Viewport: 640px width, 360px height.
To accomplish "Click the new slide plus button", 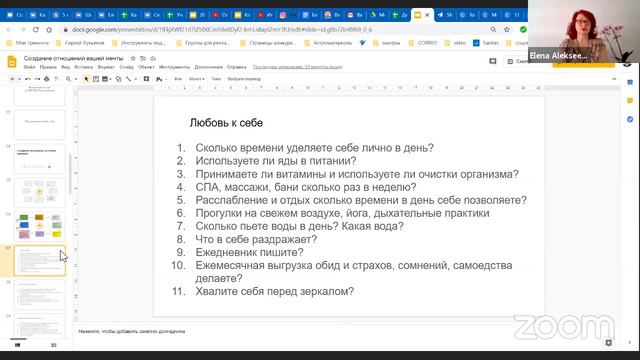I will [x=12, y=79].
